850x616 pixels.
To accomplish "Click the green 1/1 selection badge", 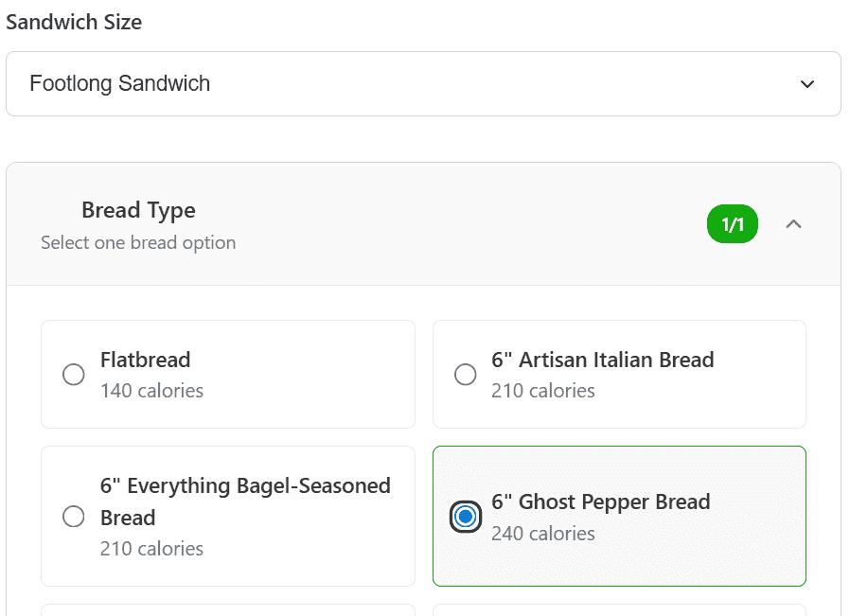I will coord(732,224).
